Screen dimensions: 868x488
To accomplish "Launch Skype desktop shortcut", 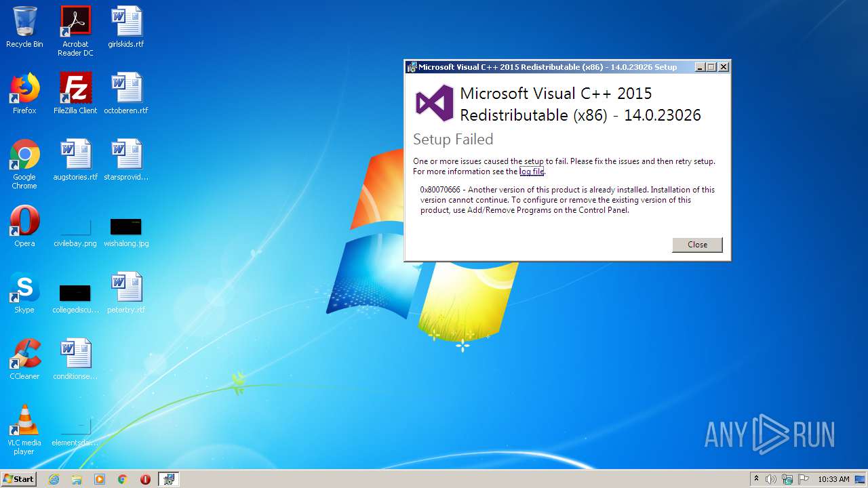I will [x=24, y=293].
